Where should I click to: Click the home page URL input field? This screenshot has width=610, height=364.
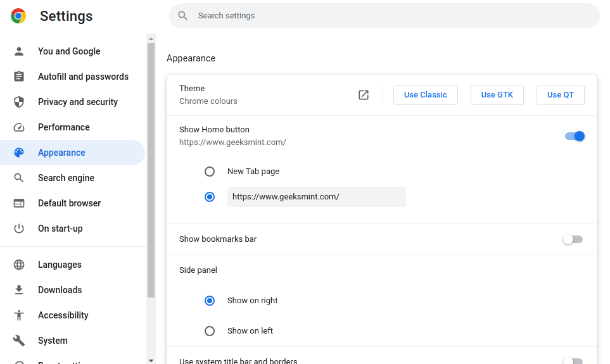pos(316,197)
